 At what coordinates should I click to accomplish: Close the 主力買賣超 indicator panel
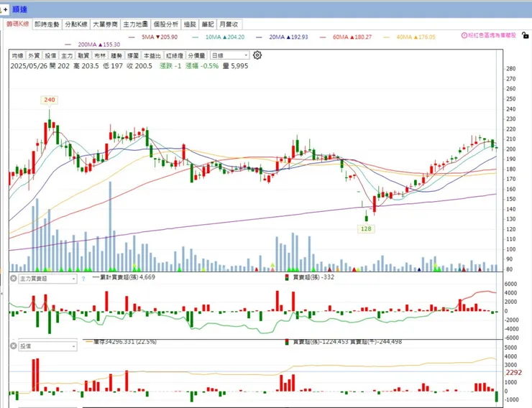13,278
